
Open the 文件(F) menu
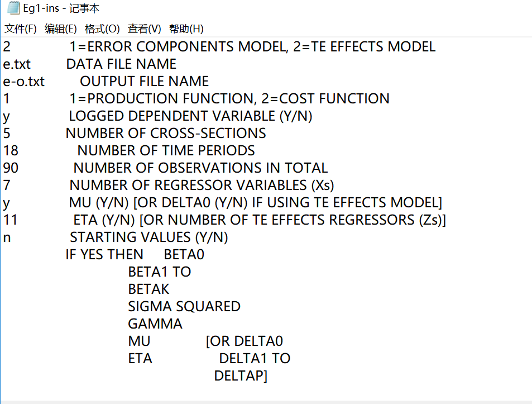(21, 28)
